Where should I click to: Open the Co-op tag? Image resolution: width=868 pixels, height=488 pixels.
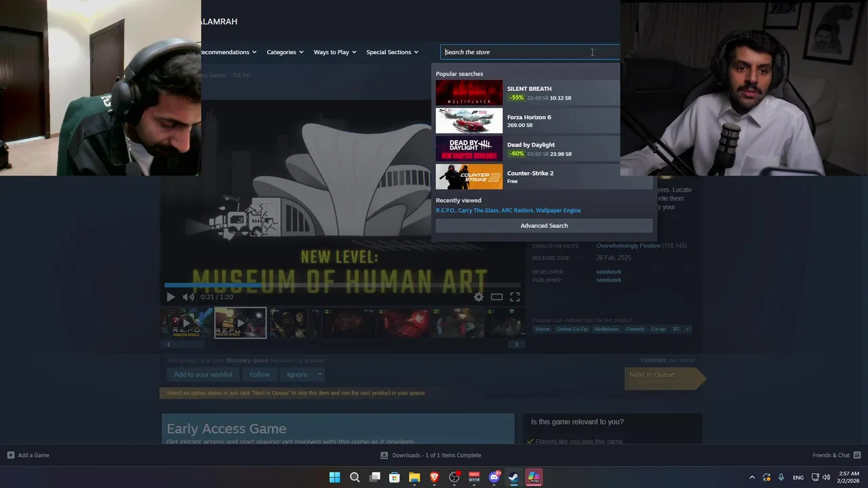[x=658, y=329]
